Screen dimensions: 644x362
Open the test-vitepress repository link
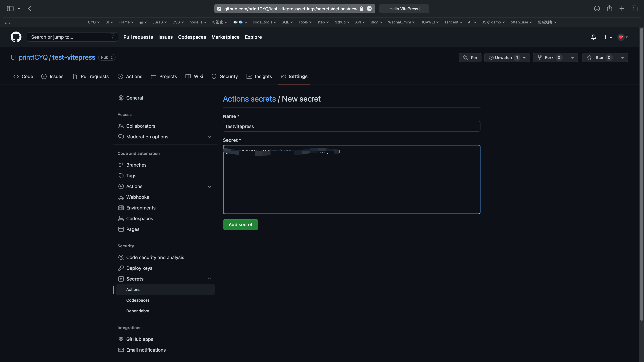coord(73,57)
